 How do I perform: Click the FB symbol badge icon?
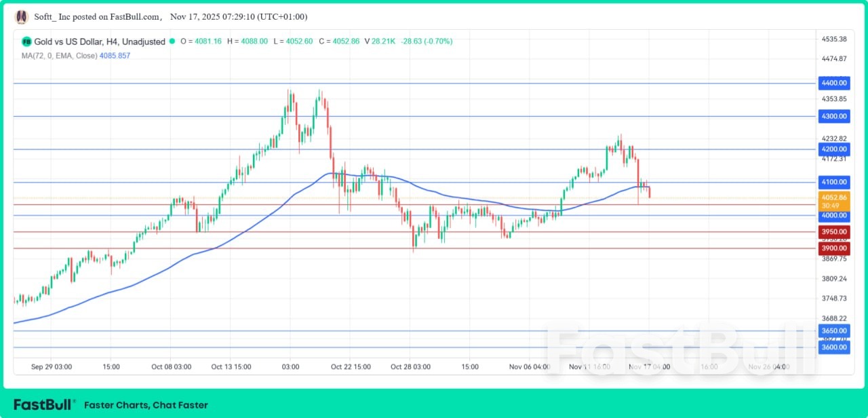click(26, 41)
